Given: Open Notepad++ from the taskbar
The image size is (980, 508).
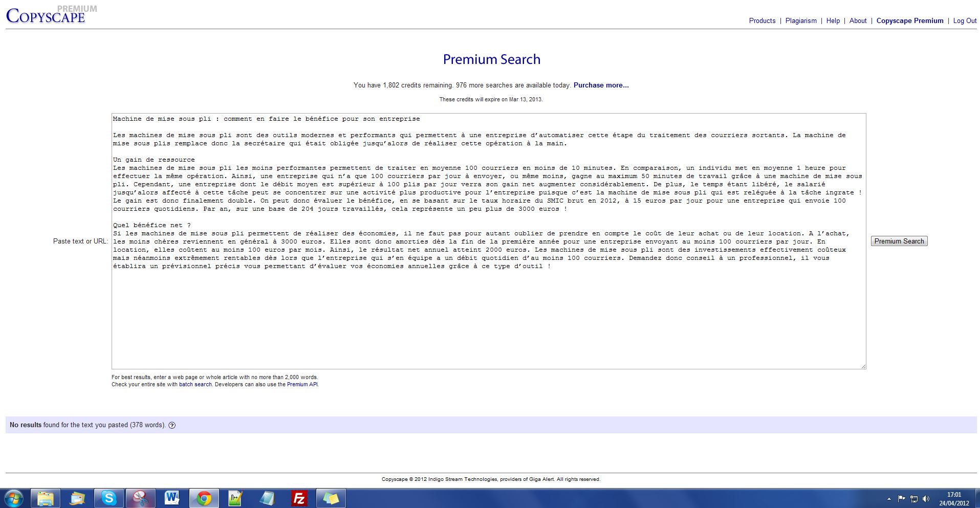Looking at the screenshot, I should [235, 498].
